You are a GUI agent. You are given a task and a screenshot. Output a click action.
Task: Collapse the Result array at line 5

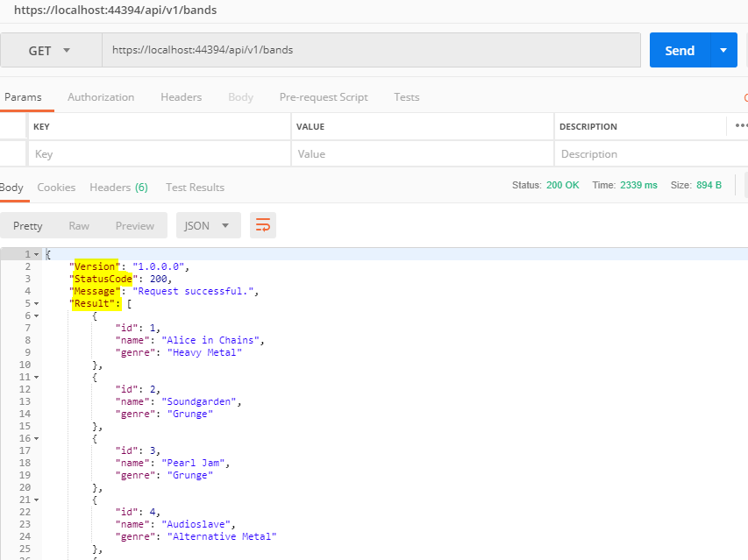point(36,303)
